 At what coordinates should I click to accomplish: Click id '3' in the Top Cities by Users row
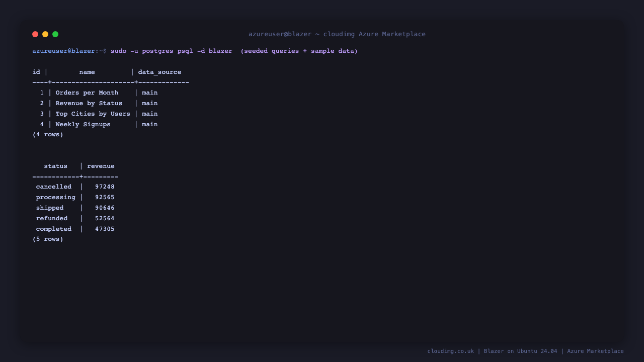coord(42,114)
